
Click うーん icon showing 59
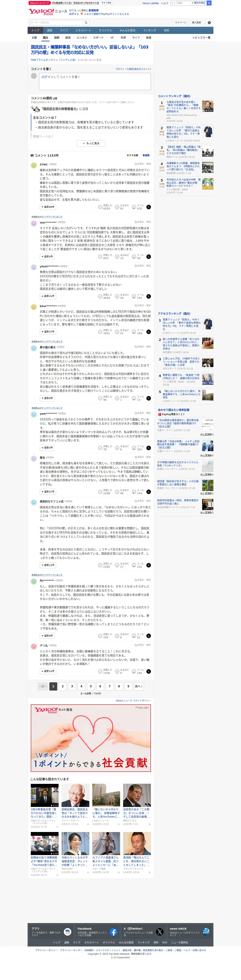[x=134, y=257]
